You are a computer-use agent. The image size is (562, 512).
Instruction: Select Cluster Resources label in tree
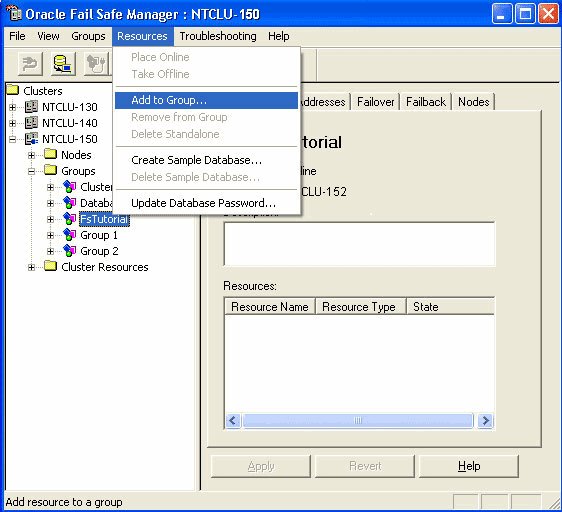click(x=105, y=267)
